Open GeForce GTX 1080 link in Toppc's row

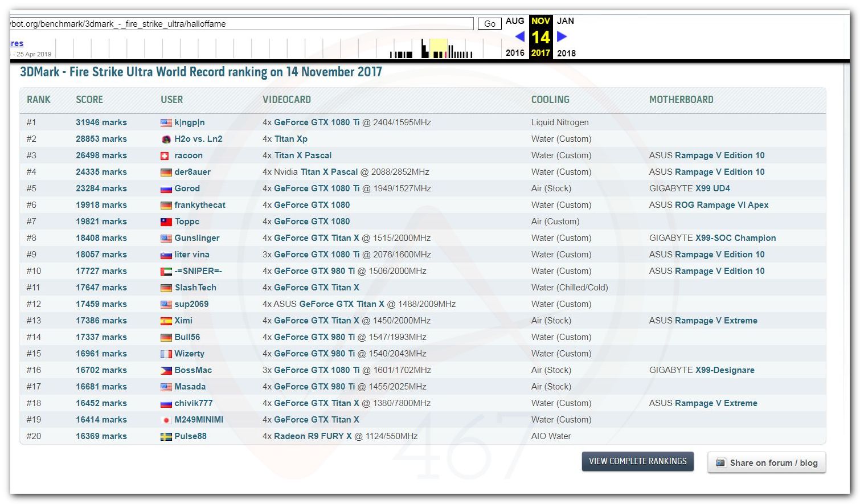(312, 222)
